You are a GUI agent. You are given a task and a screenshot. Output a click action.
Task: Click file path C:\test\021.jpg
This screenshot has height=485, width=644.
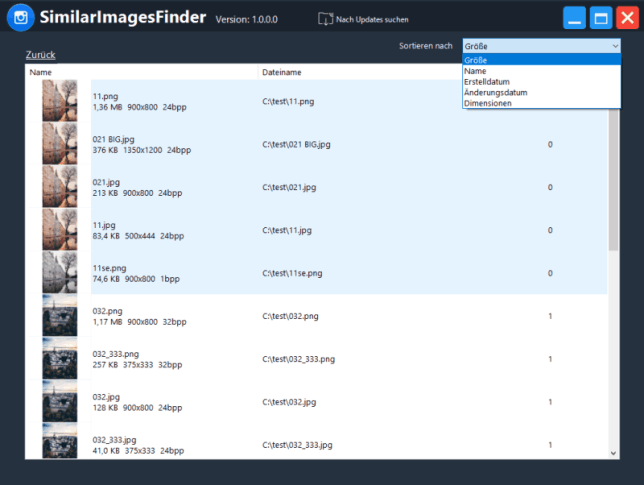click(289, 187)
